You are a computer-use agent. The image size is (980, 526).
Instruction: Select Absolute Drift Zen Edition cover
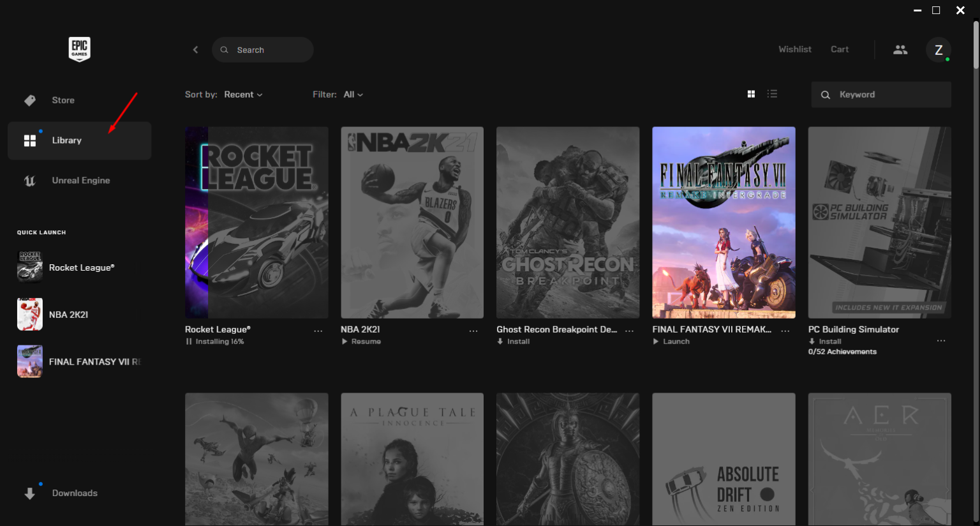(724, 459)
